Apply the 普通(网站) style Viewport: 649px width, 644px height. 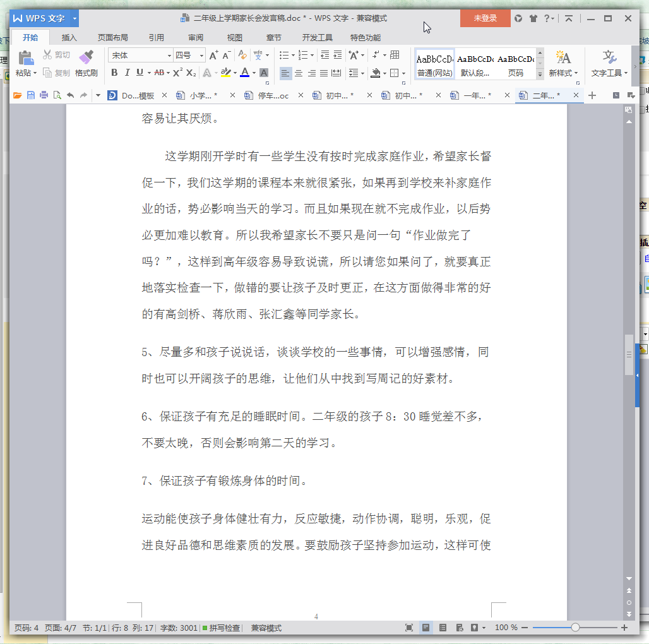tap(434, 64)
